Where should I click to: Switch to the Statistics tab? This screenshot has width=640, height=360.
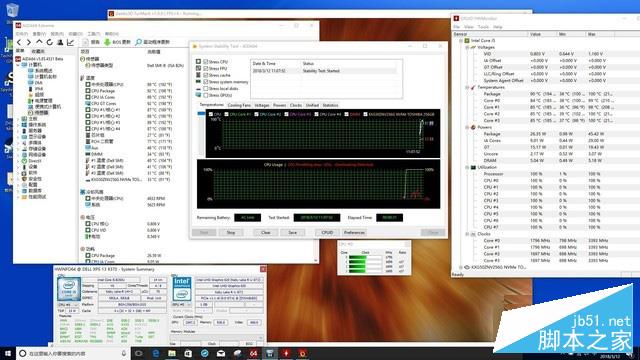[330, 105]
